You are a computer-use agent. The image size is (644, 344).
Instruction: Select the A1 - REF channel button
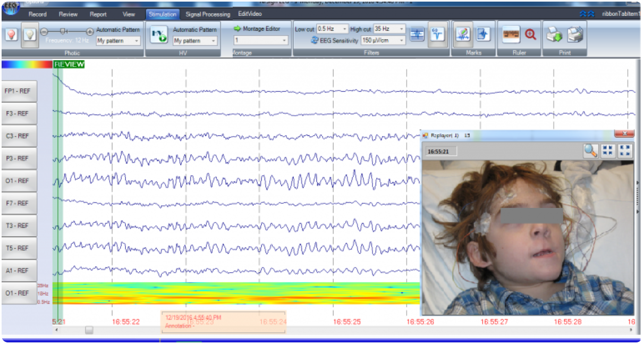click(19, 270)
